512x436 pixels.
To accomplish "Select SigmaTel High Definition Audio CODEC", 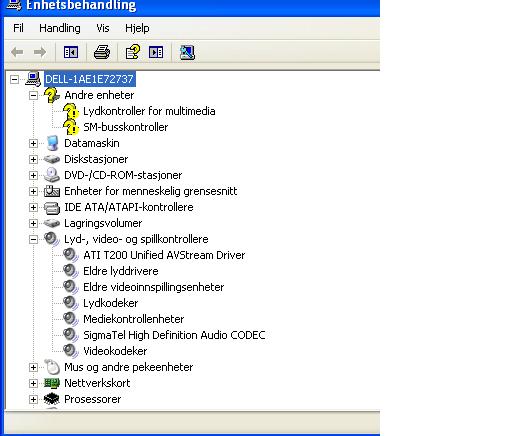I will tap(174, 335).
